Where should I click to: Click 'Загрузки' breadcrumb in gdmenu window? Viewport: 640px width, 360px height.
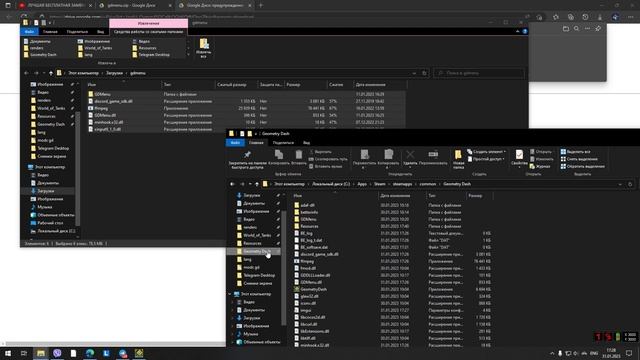(114, 73)
